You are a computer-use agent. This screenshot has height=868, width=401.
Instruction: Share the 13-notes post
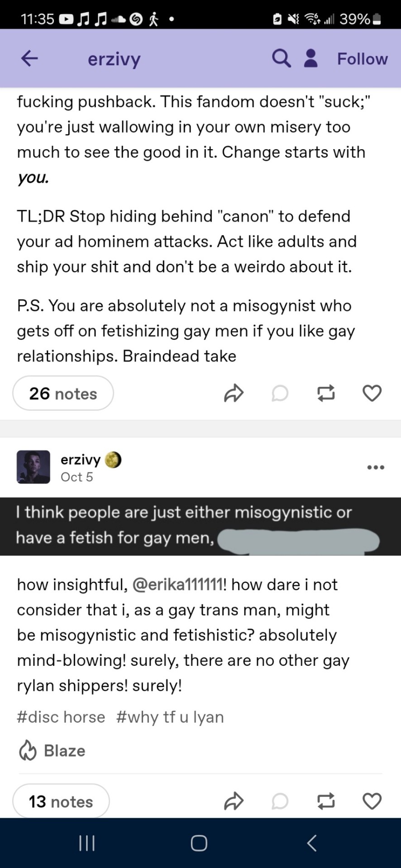tap(234, 802)
